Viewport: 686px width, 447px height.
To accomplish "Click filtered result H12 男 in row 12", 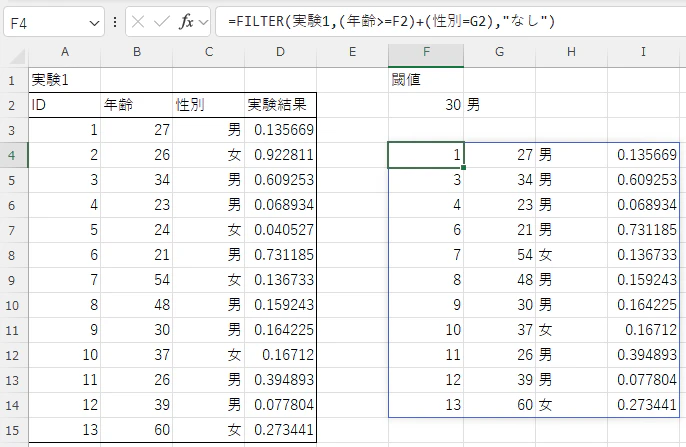I will pos(571,355).
